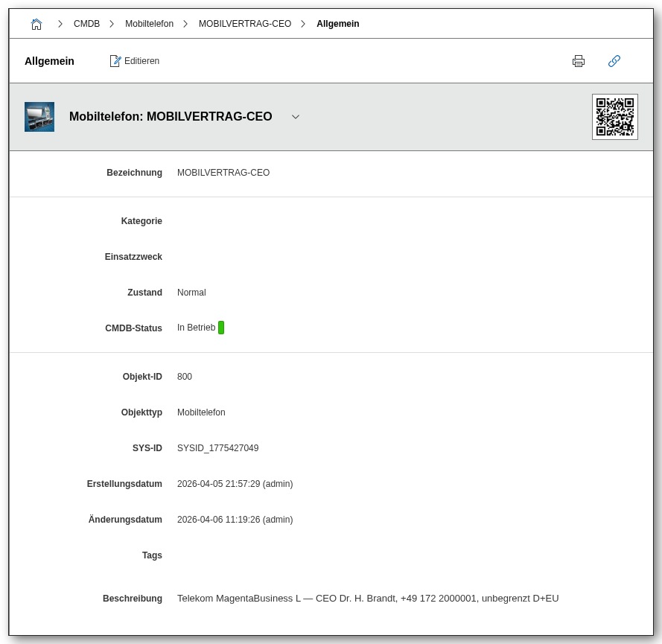Screen dimensions: 662x644
Task: Open MOBILVERTRAG-CEO breadcrumb entry
Action: click(x=245, y=24)
